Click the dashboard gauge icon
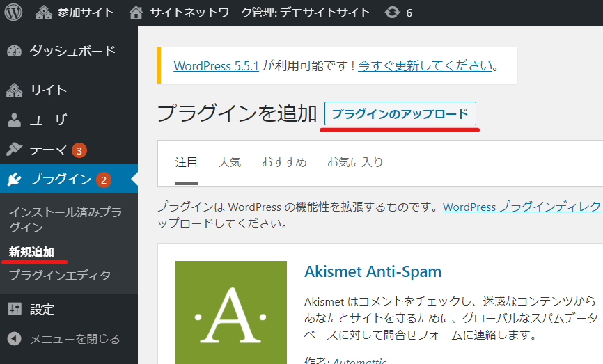Image resolution: width=603 pixels, height=364 pixels. pyautogui.click(x=15, y=51)
